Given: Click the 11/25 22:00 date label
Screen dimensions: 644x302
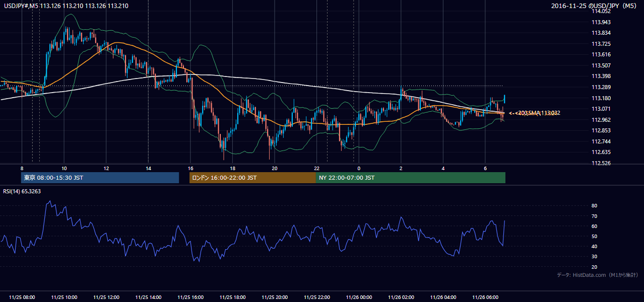Looking at the screenshot, I should pyautogui.click(x=317, y=297).
